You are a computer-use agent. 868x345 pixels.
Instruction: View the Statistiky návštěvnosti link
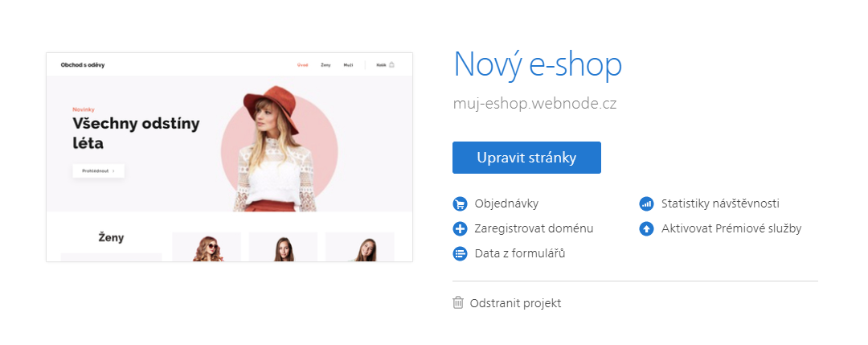click(x=720, y=203)
